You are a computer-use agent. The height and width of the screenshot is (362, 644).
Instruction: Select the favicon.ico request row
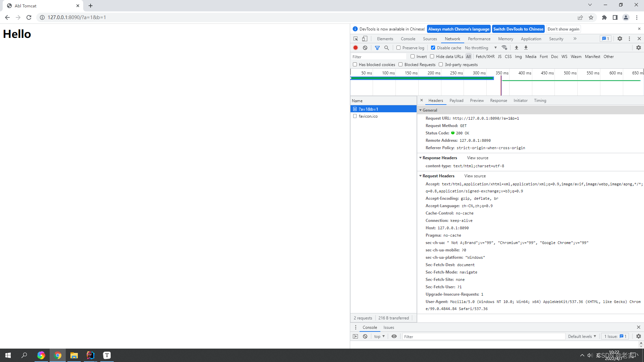368,116
